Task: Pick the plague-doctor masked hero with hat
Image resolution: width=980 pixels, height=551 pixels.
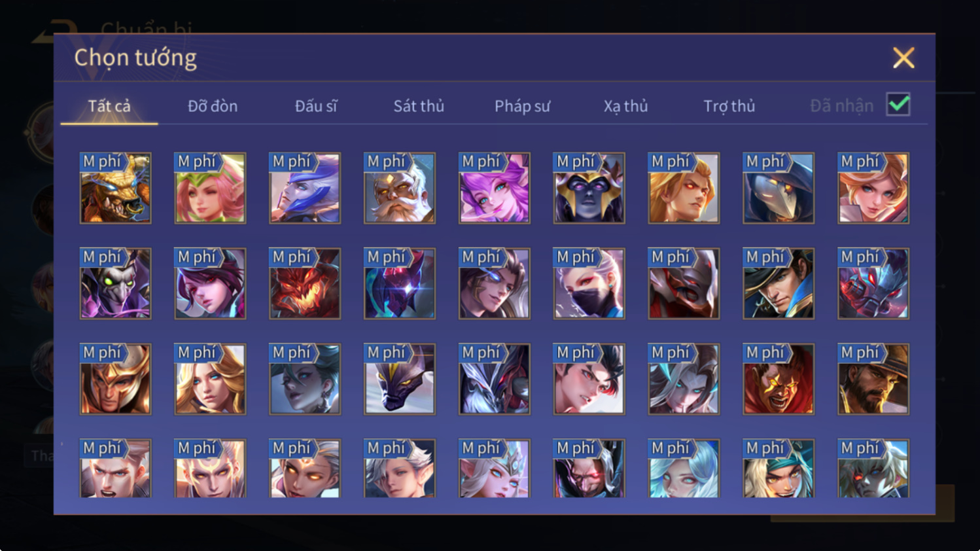Action: 778,188
